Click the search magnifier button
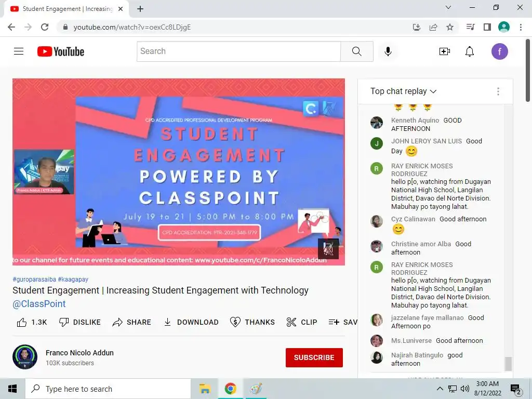 [356, 51]
